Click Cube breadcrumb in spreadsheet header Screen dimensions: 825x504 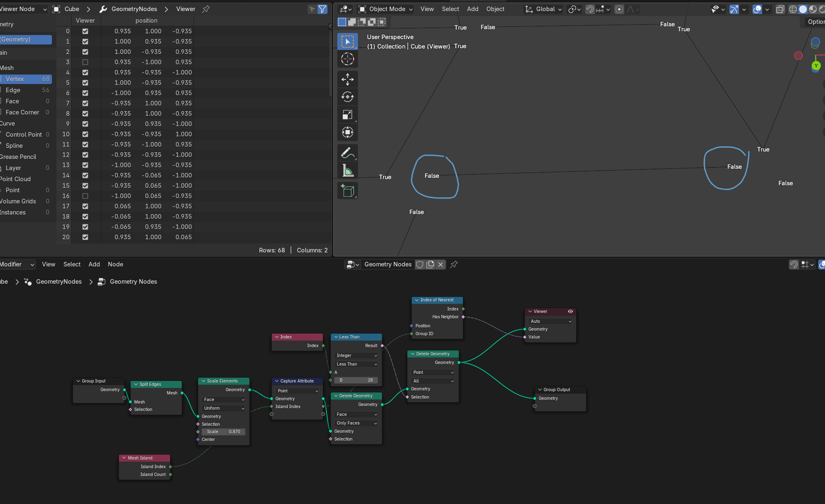pyautogui.click(x=72, y=9)
